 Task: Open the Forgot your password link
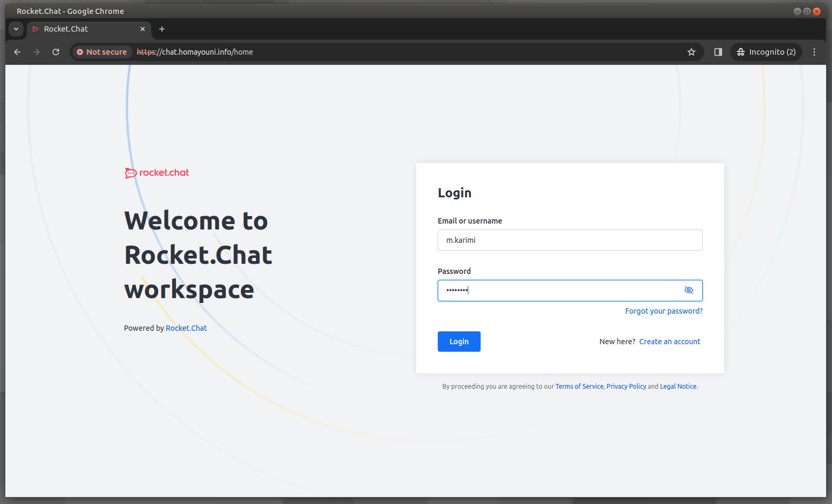coord(664,311)
